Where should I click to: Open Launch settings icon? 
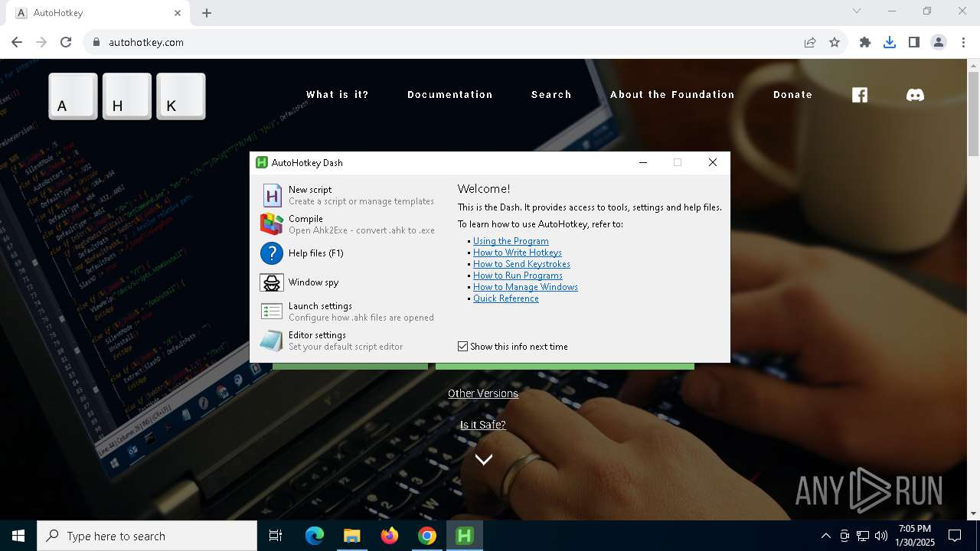click(x=272, y=311)
